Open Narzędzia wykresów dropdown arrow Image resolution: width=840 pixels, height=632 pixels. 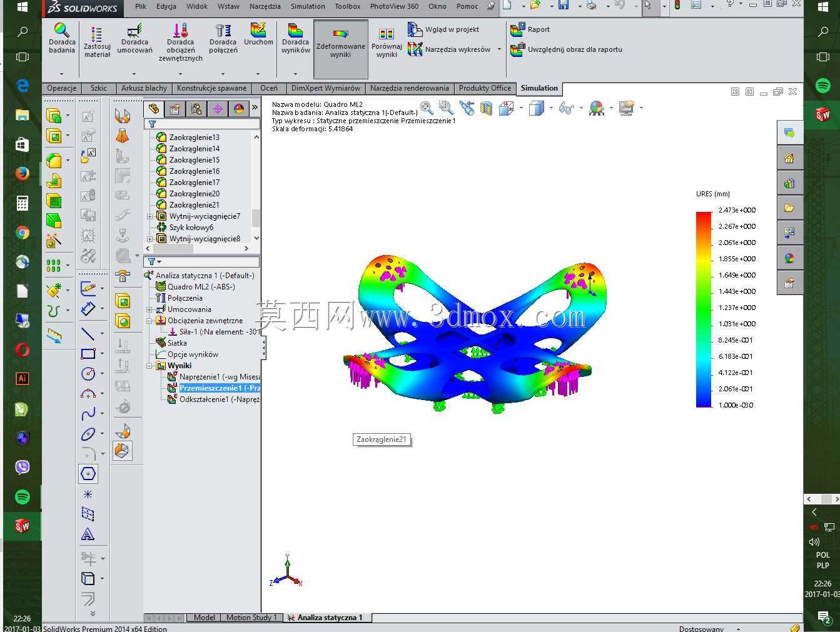pos(498,49)
